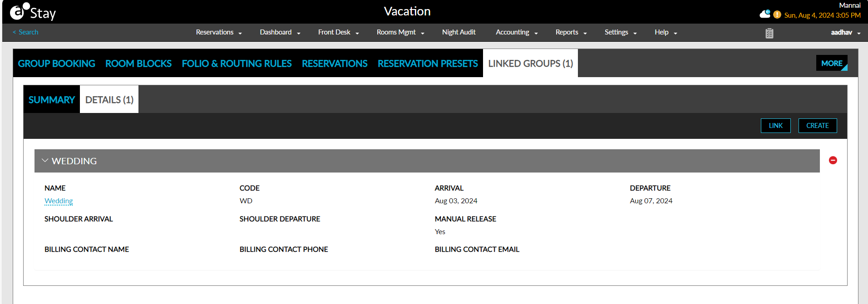Screen dimensions: 868x304
Task: Open the GROUP BOOKING tab
Action: pos(57,64)
